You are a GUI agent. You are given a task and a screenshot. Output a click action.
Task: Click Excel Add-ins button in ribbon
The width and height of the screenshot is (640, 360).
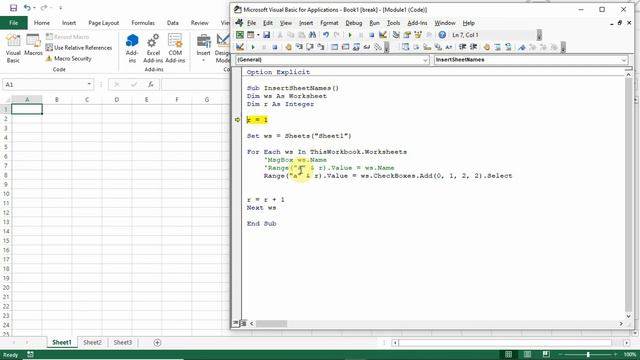(x=153, y=49)
